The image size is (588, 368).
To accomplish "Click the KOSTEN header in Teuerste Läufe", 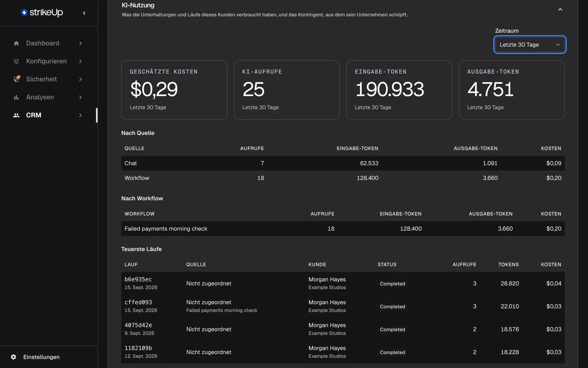I will [551, 265].
